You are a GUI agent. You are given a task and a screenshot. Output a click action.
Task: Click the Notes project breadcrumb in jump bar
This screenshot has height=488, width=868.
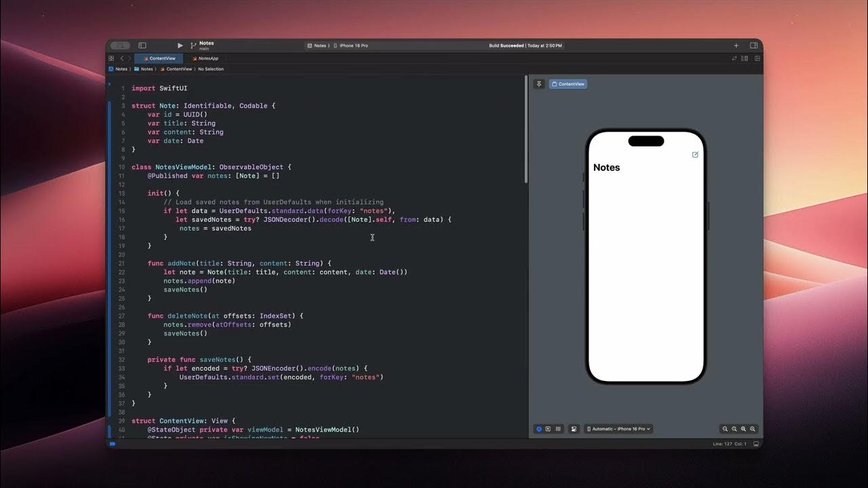click(118, 69)
